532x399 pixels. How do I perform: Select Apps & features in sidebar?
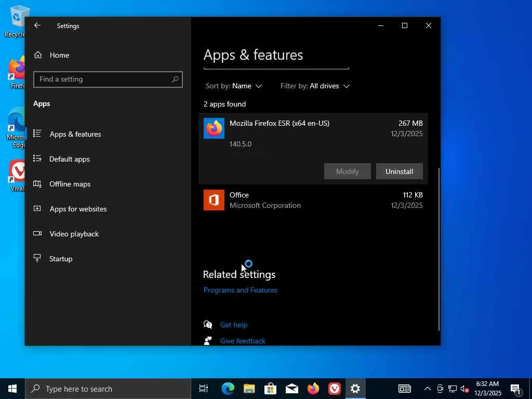coord(108,134)
